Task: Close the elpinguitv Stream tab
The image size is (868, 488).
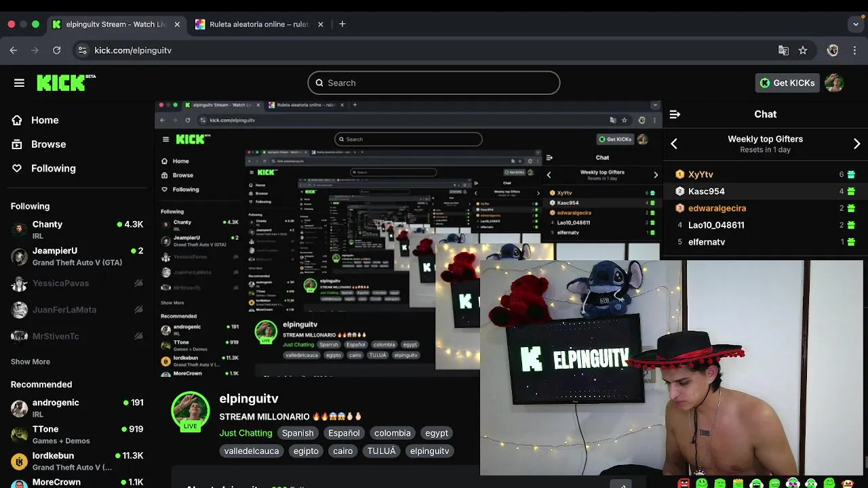Action: (x=177, y=24)
